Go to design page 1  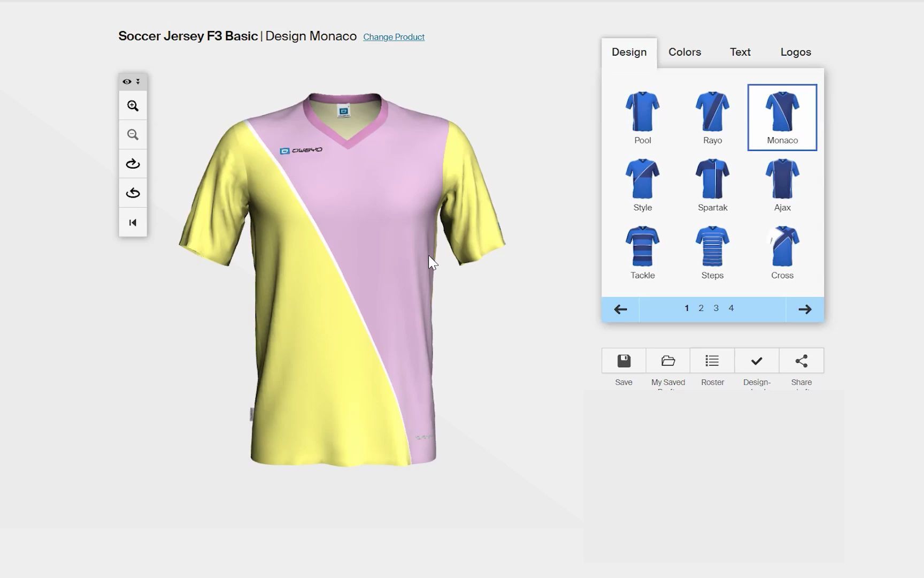coord(687,308)
